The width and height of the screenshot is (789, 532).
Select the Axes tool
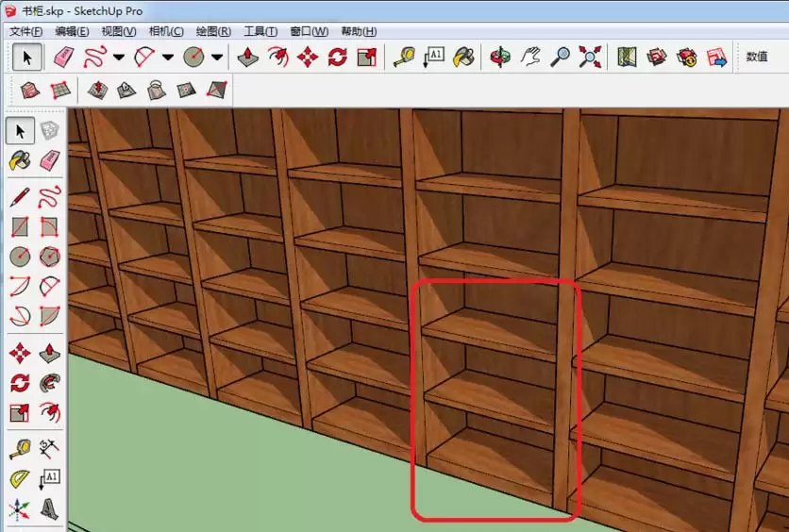coord(20,508)
